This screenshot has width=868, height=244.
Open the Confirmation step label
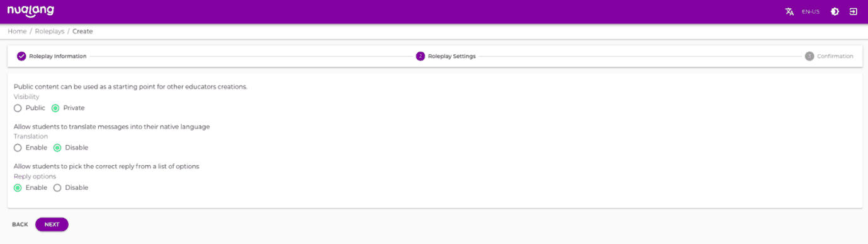tap(835, 56)
